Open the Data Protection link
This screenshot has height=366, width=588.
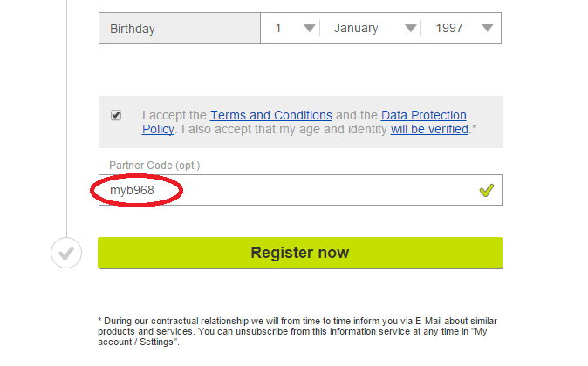(x=424, y=115)
